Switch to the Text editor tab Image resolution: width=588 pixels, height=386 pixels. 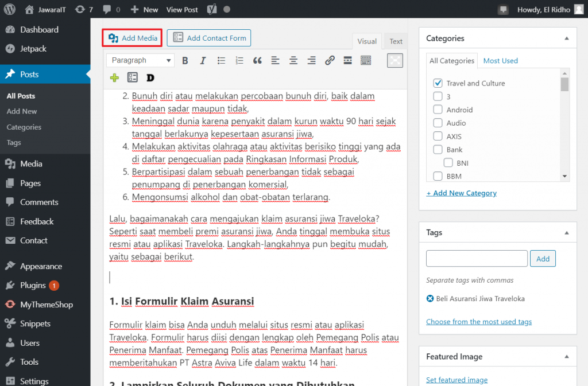click(396, 41)
